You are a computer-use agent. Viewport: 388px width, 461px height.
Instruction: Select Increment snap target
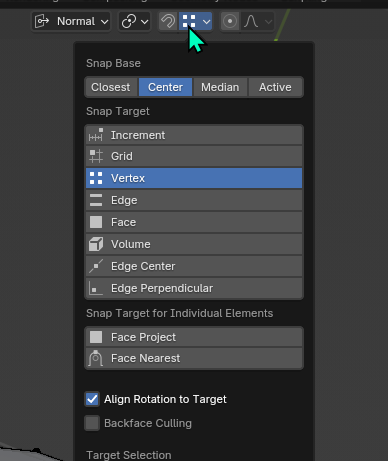click(x=194, y=135)
